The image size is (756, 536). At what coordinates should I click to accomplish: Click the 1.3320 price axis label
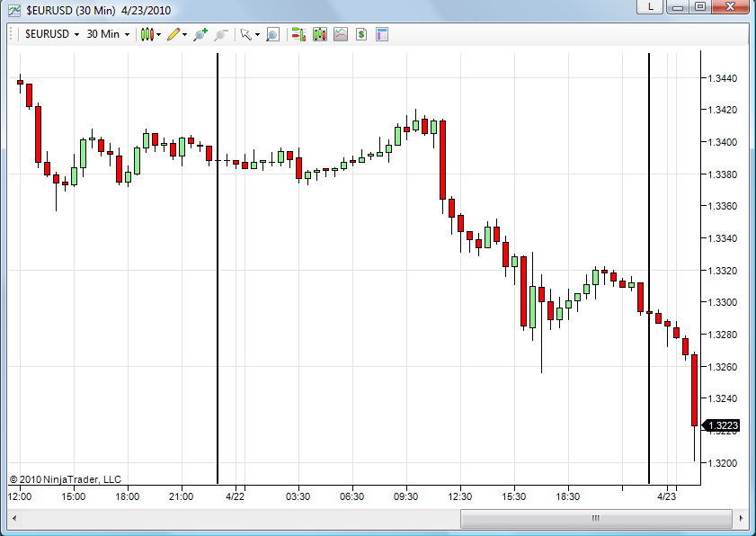point(722,270)
